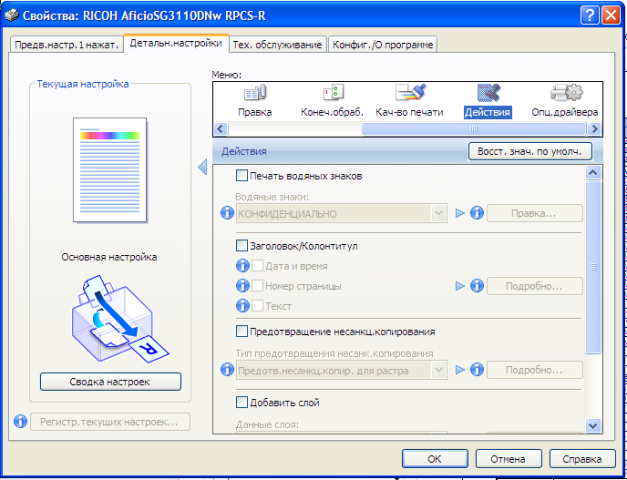Click settings list scroll down arrow
The image size is (627, 480).
tap(593, 425)
